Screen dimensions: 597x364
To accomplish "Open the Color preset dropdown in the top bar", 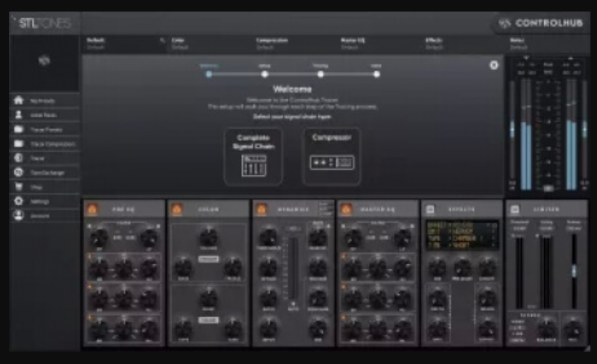I will pos(210,44).
